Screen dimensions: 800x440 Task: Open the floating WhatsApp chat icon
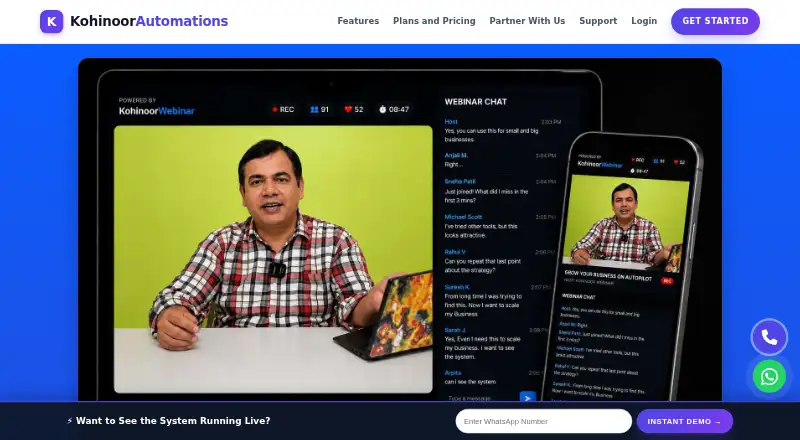coord(769,377)
